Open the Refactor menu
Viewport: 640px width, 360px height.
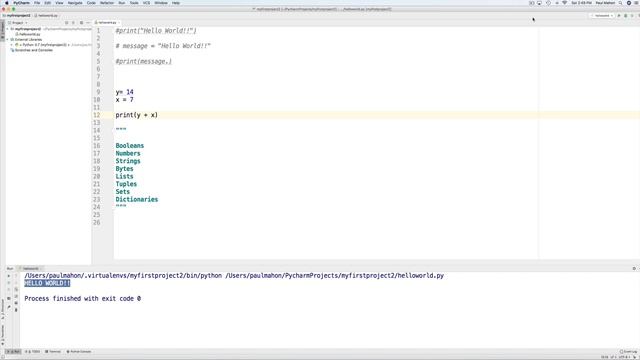(107, 3)
